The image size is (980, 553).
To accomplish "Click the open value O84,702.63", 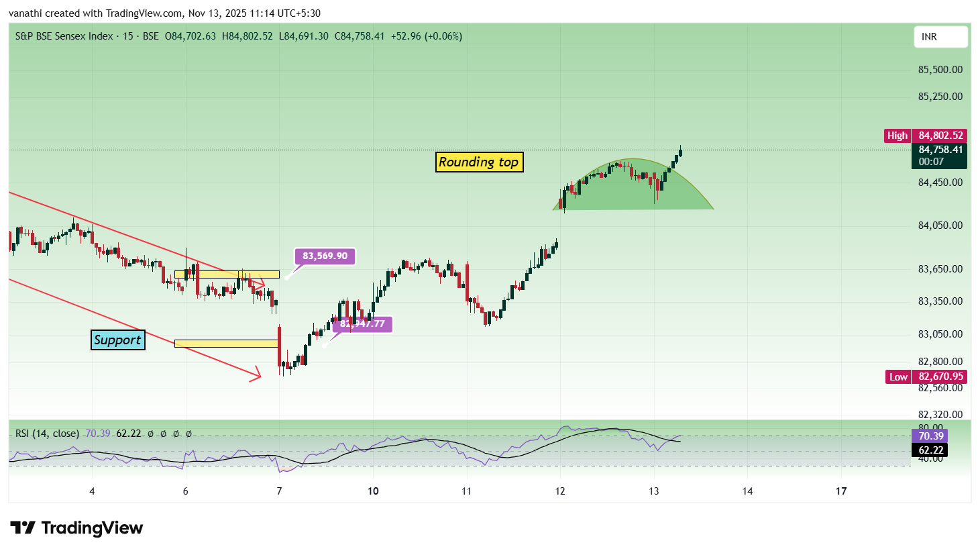I will coord(190,36).
